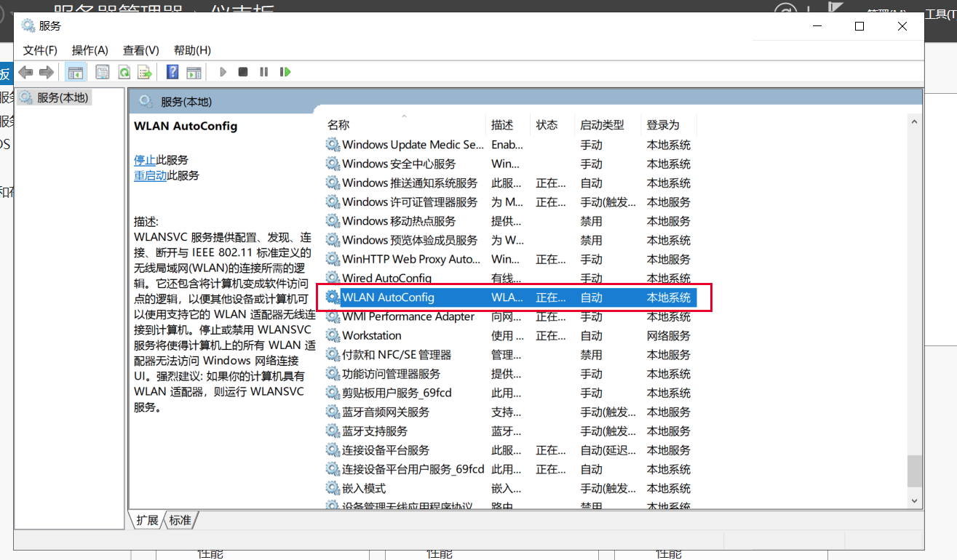Image resolution: width=957 pixels, height=560 pixels.
Task: Stop the service using the square toolbar button
Action: click(x=243, y=72)
